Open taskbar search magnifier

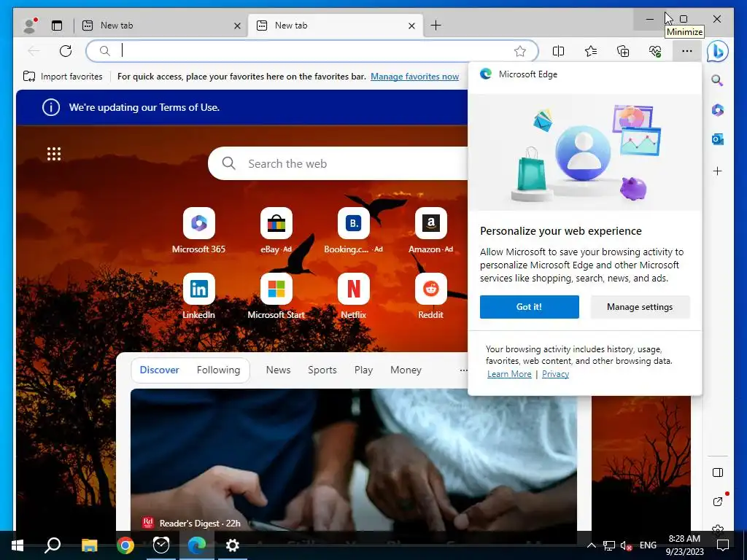[x=53, y=545]
